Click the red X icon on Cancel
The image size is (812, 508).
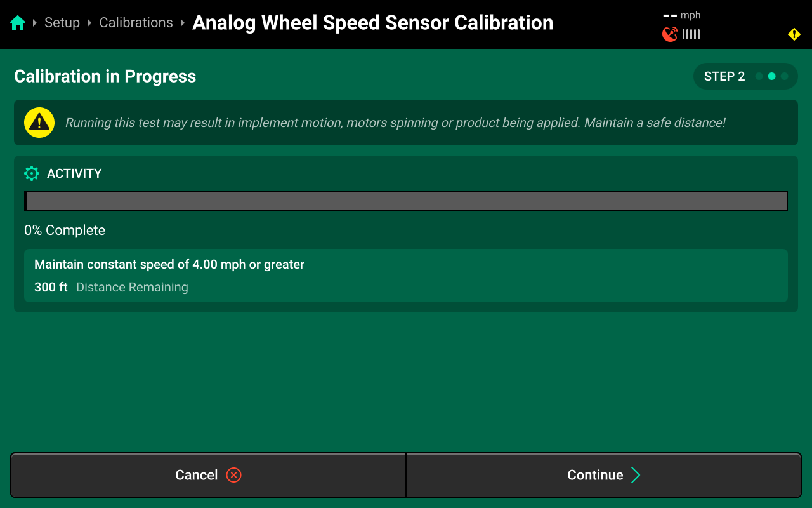coord(233,475)
